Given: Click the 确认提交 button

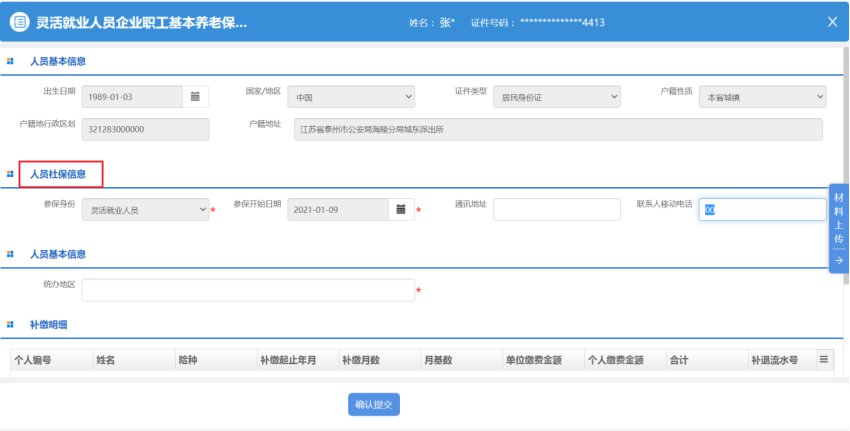Looking at the screenshot, I should 374,404.
